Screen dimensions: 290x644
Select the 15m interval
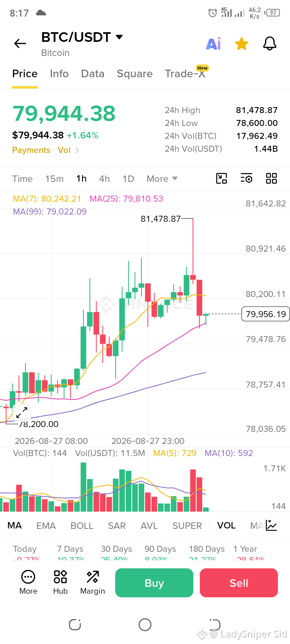tap(54, 179)
